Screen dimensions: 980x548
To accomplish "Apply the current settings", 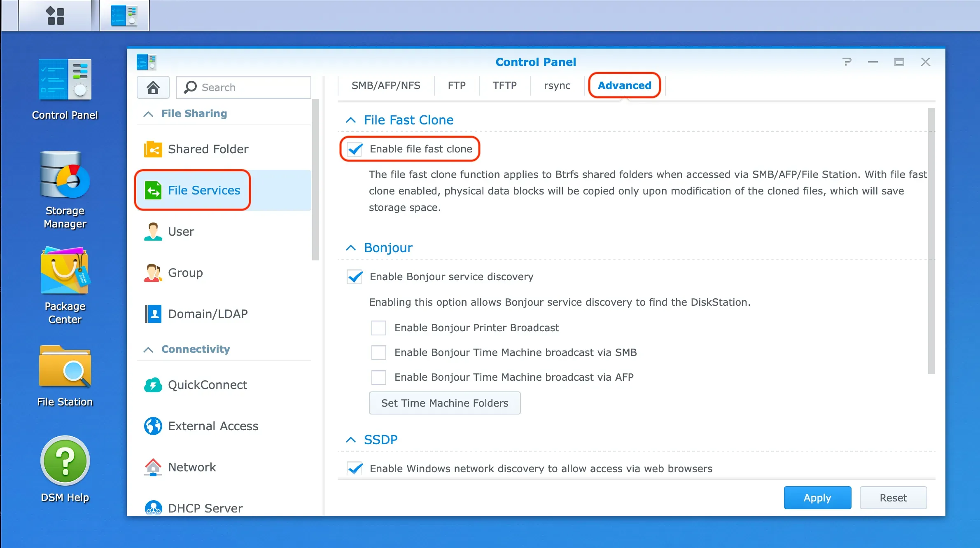I will coord(817,497).
